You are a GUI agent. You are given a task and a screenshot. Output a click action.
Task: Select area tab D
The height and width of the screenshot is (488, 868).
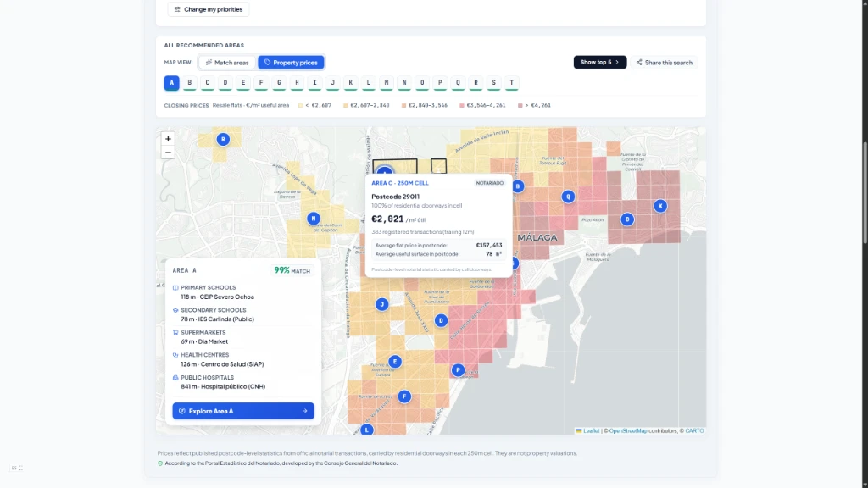pyautogui.click(x=225, y=83)
